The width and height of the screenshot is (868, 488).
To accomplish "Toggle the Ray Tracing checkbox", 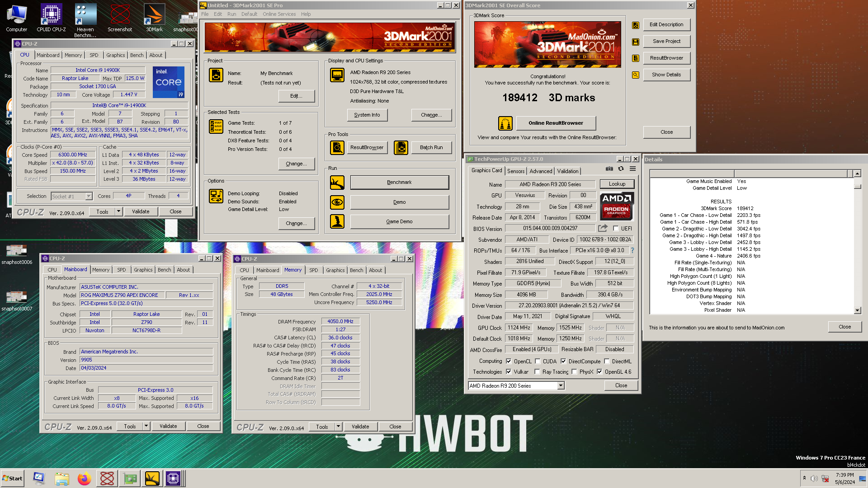I will tap(537, 372).
